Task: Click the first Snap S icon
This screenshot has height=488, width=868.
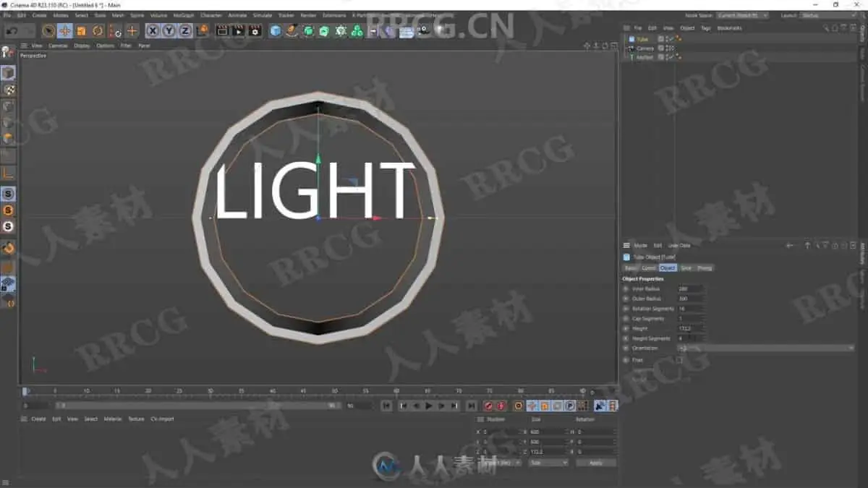Action: 8,194
